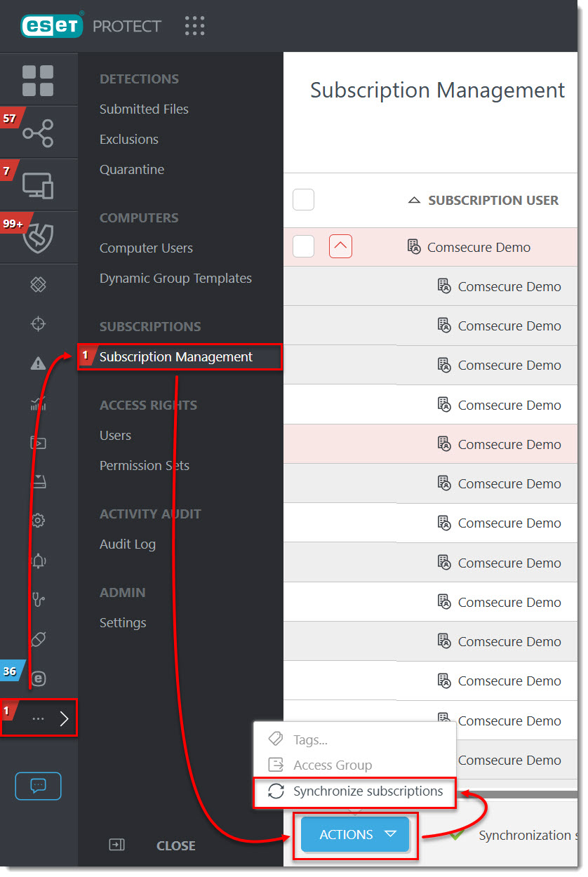Viewport: 588px width, 877px height.
Task: Open the Dashboard tiles icon in sidebar
Action: [38, 80]
